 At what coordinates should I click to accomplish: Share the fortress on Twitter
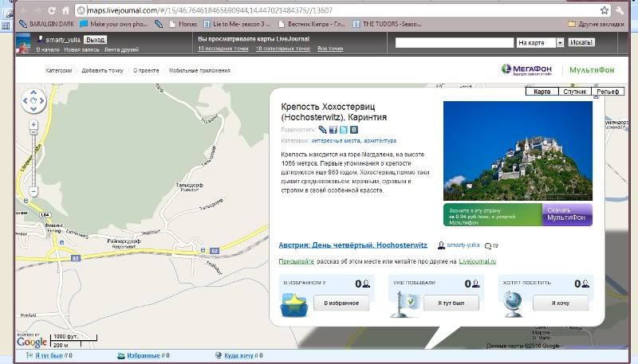(x=344, y=130)
